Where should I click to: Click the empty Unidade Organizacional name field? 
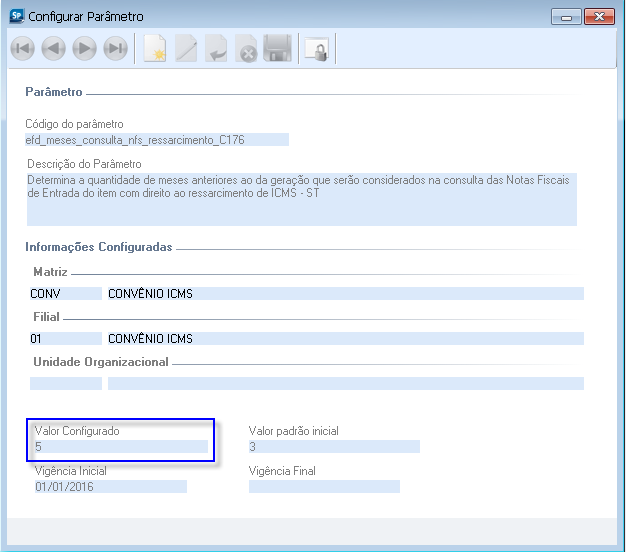click(x=346, y=383)
